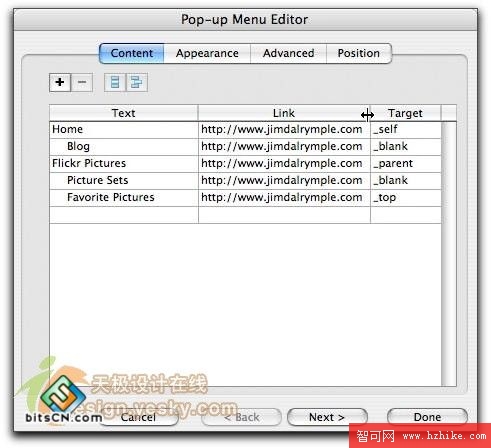
Task: Select Favorite Pictures submenu item
Action: 124,198
